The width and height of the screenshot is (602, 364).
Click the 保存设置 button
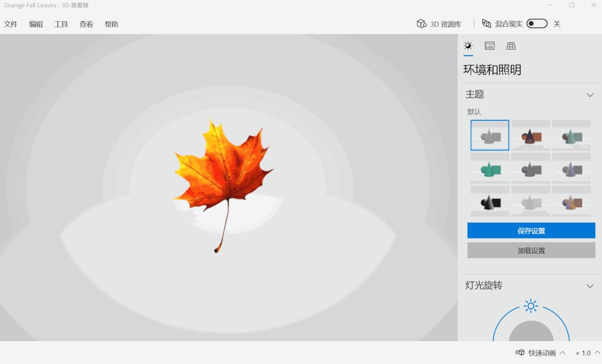click(x=531, y=231)
